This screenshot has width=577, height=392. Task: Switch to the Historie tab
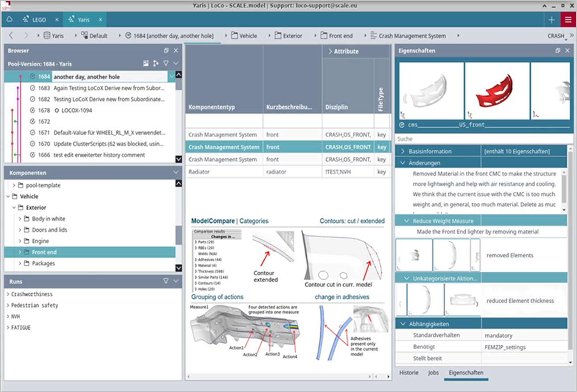click(x=409, y=373)
